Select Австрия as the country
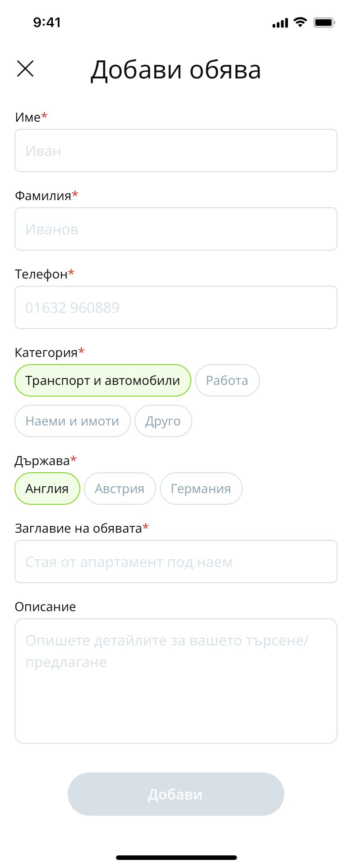The height and width of the screenshot is (868, 352). [120, 489]
